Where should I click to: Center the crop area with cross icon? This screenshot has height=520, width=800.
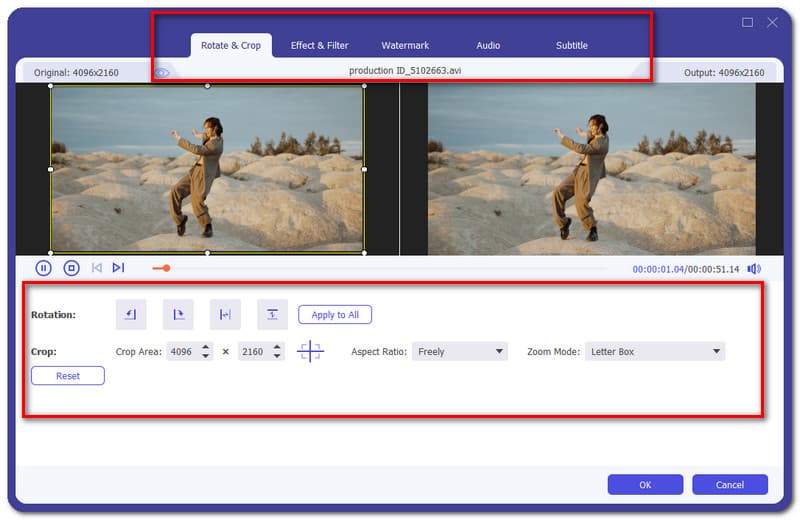pyautogui.click(x=310, y=352)
